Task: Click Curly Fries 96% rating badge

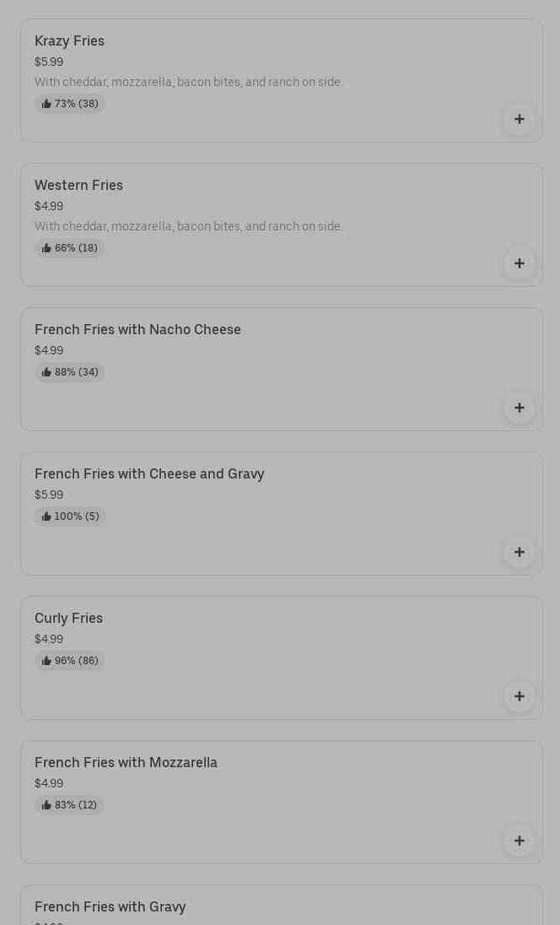Action: 70,661
